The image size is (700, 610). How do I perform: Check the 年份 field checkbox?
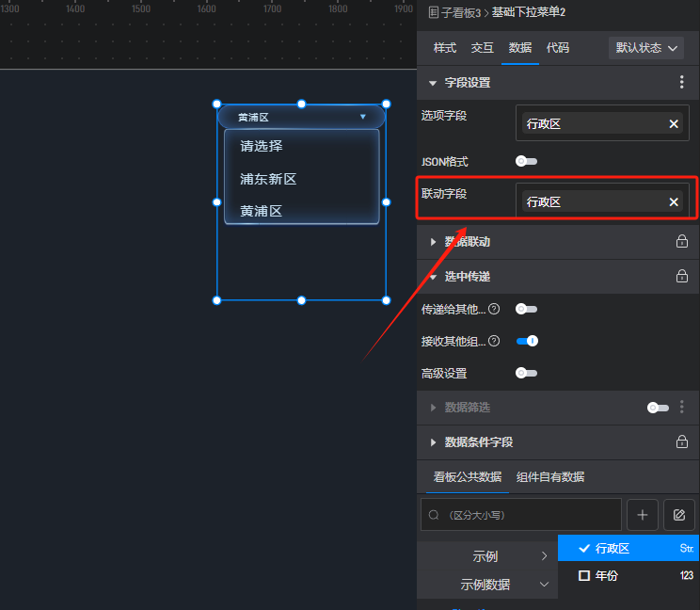584,575
